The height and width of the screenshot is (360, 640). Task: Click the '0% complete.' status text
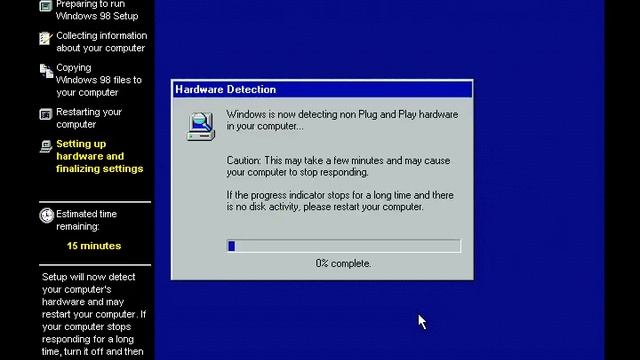pyautogui.click(x=343, y=263)
